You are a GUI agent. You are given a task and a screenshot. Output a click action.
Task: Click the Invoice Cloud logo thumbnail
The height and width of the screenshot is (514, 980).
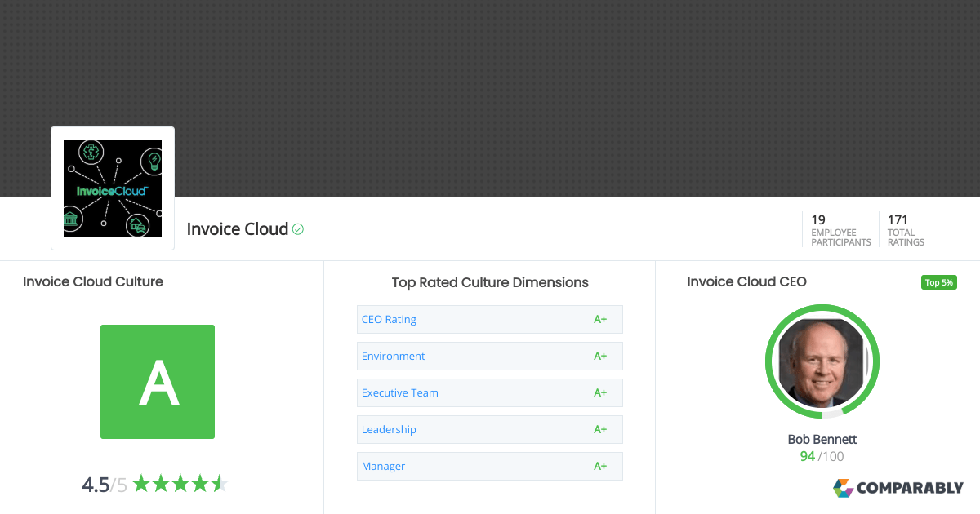tap(113, 188)
